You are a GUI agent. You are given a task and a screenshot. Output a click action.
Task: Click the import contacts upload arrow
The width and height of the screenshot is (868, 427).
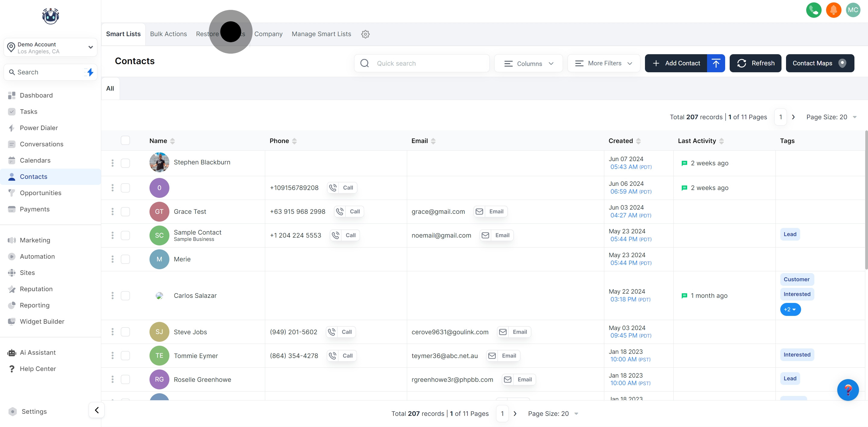click(716, 63)
